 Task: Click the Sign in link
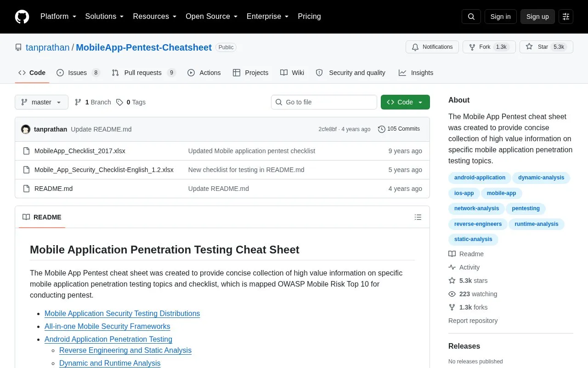500,17
